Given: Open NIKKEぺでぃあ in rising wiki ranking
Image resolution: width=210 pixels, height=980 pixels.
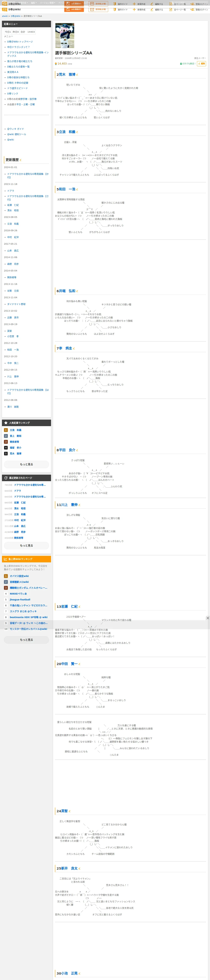Looking at the screenshot, I should pos(18,594).
